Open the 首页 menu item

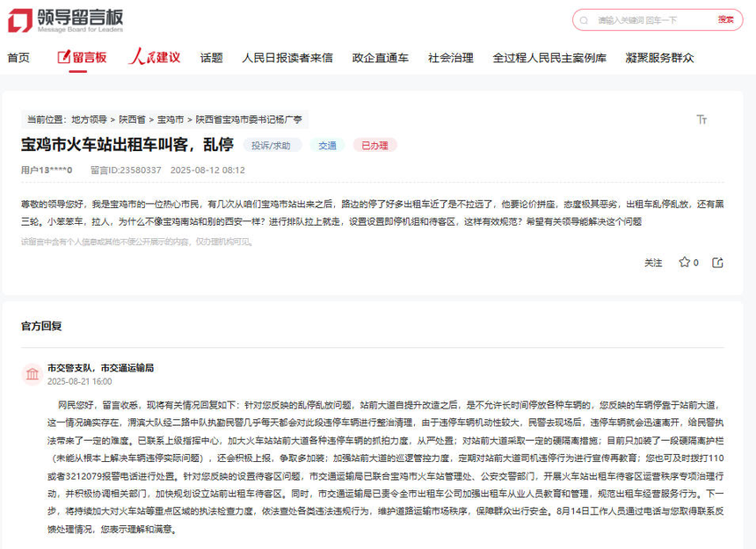[x=18, y=58]
